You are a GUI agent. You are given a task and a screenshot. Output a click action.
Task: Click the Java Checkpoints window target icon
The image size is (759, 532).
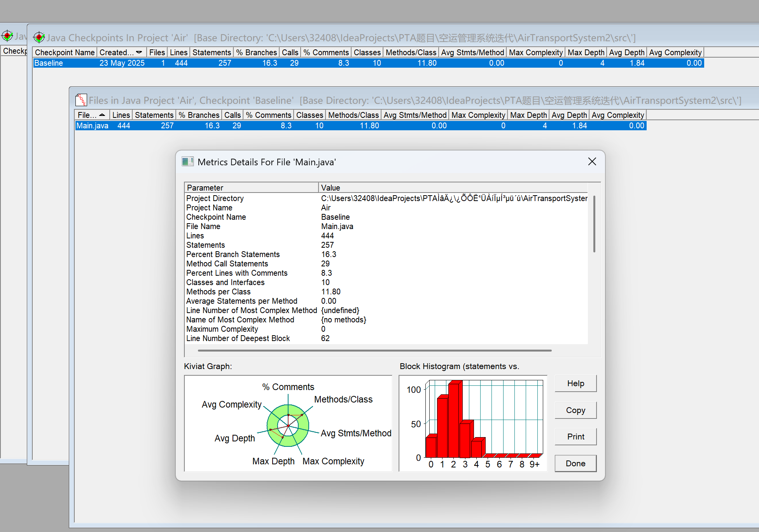tap(39, 37)
